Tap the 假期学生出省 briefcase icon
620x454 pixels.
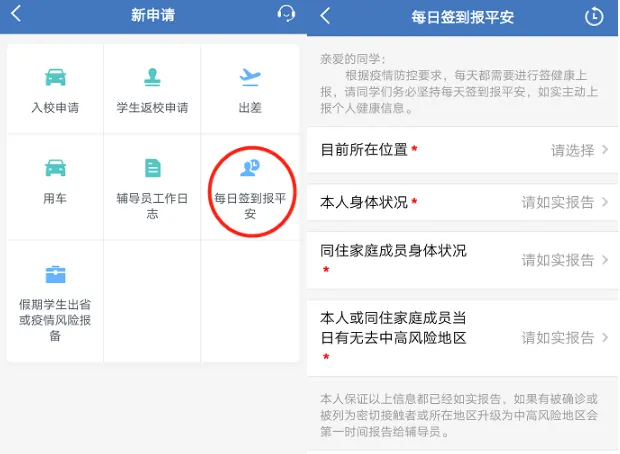click(55, 274)
